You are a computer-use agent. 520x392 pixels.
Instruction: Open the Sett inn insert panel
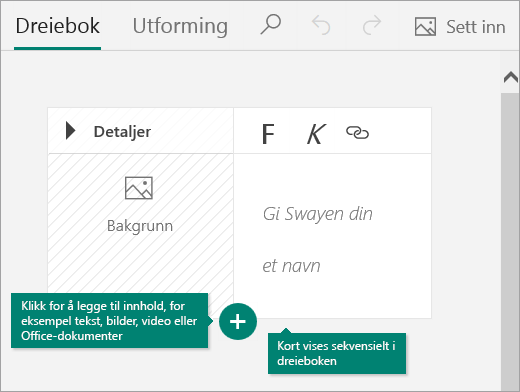click(460, 27)
